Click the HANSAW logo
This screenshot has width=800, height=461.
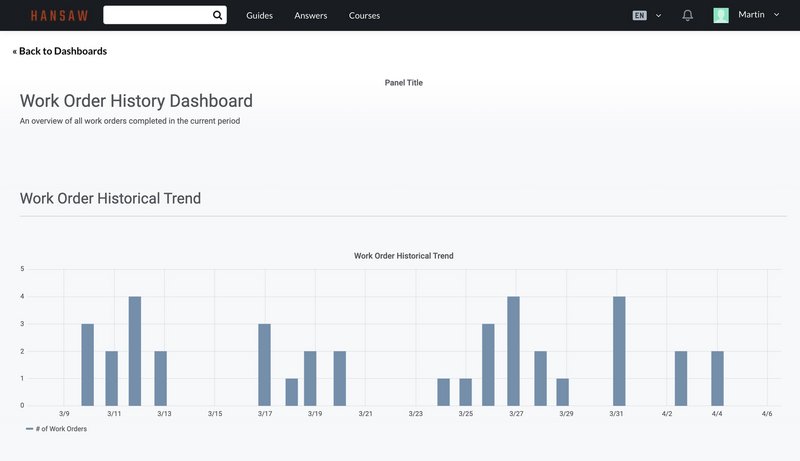(59, 15)
